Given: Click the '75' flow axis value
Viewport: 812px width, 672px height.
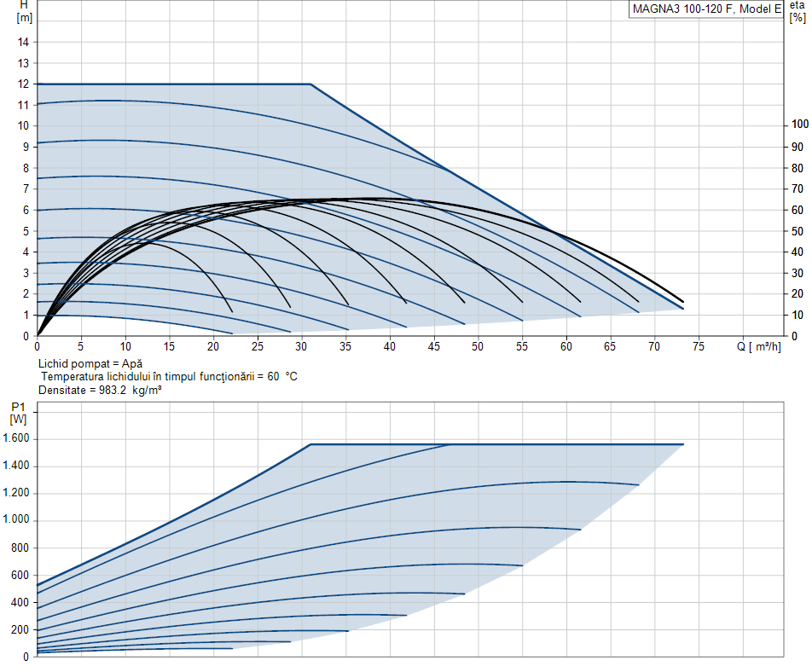Looking at the screenshot, I should (699, 346).
